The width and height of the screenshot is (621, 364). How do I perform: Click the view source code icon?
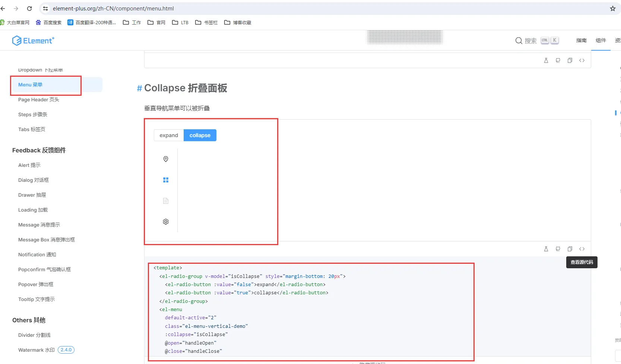click(x=582, y=249)
